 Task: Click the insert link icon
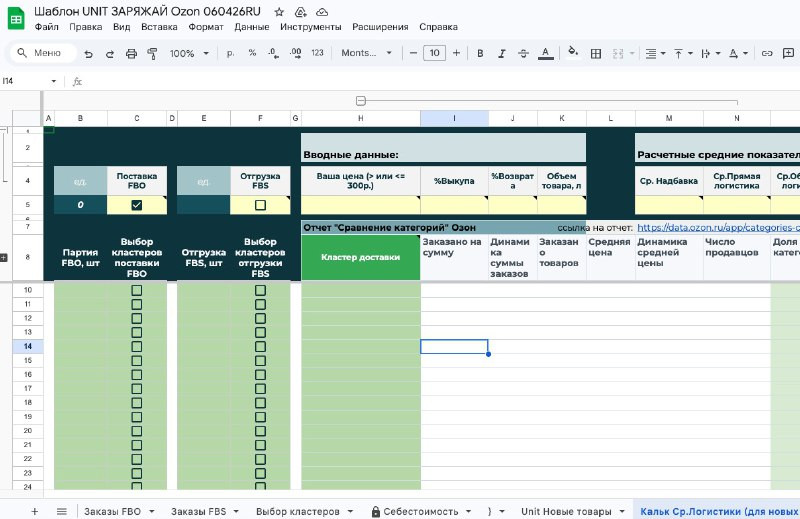(x=768, y=53)
